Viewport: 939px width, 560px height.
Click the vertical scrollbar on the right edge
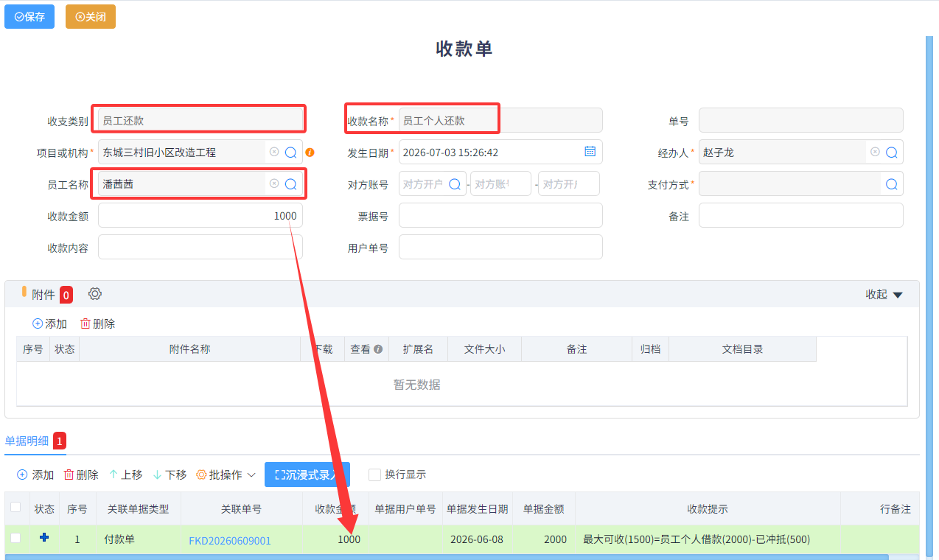pos(929,295)
